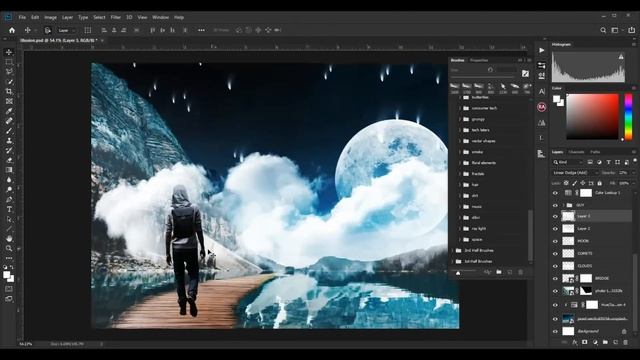640x360 pixels.
Task: Select the Horizontal Type tool
Action: 9,209
